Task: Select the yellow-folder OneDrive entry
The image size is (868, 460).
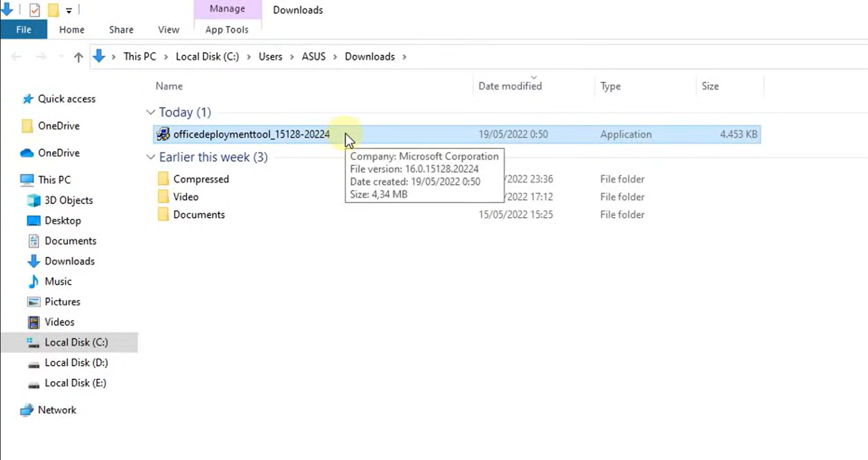Action: tap(58, 126)
